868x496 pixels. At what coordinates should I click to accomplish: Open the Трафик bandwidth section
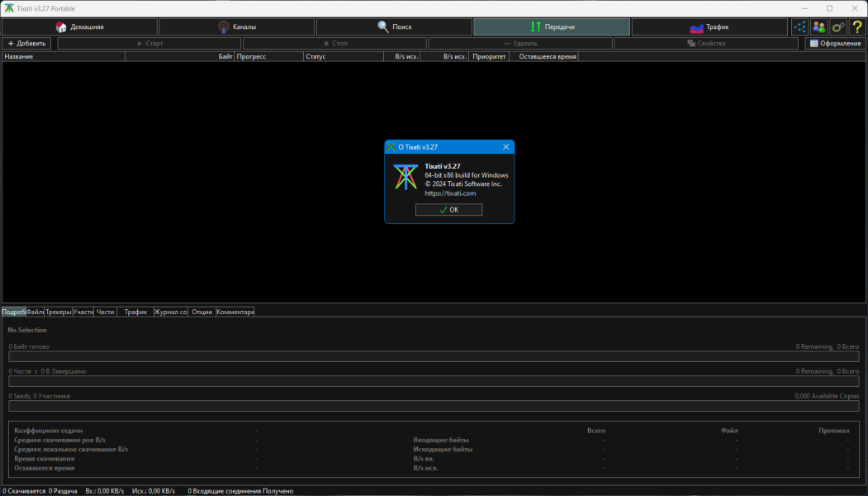click(x=709, y=26)
